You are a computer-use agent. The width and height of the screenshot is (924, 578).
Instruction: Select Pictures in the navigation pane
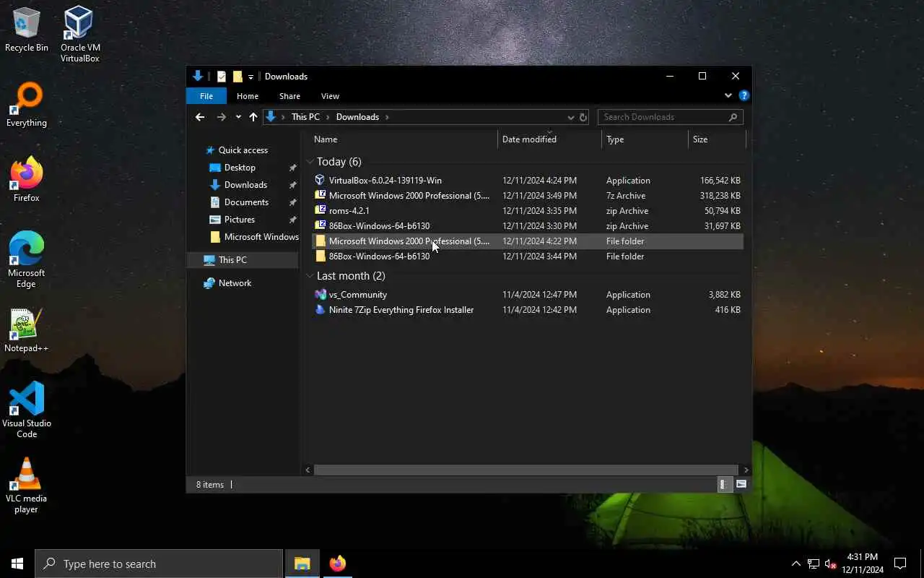click(x=239, y=220)
